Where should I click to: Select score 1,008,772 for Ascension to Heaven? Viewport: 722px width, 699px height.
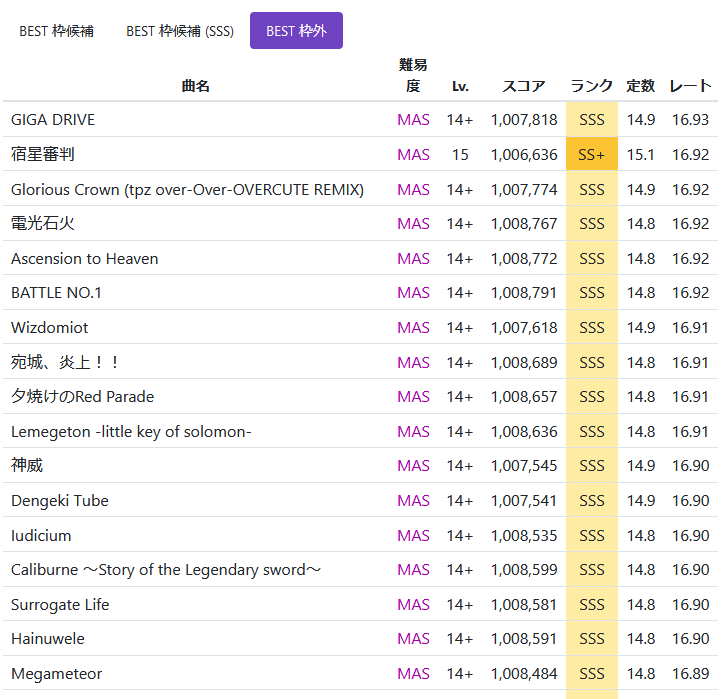pyautogui.click(x=524, y=259)
